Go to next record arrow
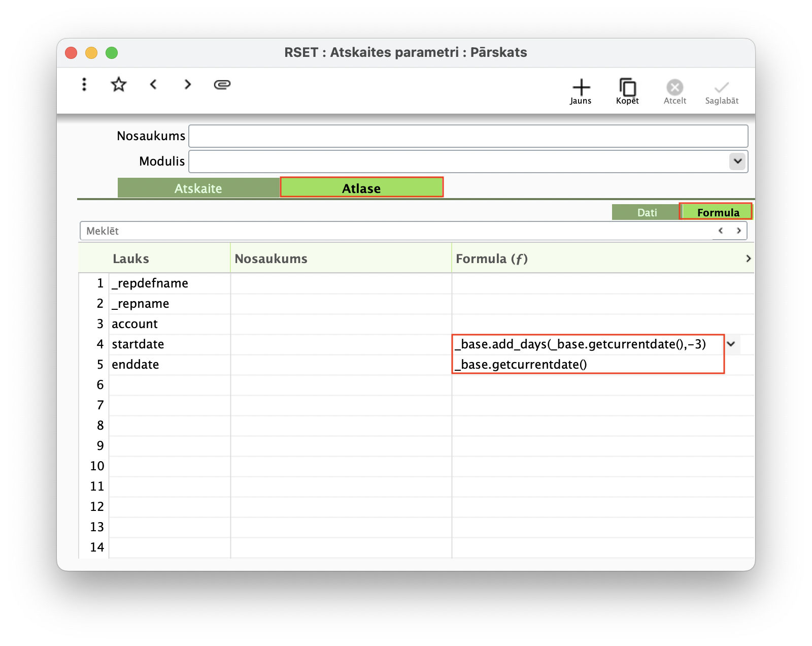Image resolution: width=812 pixels, height=646 pixels. (188, 84)
